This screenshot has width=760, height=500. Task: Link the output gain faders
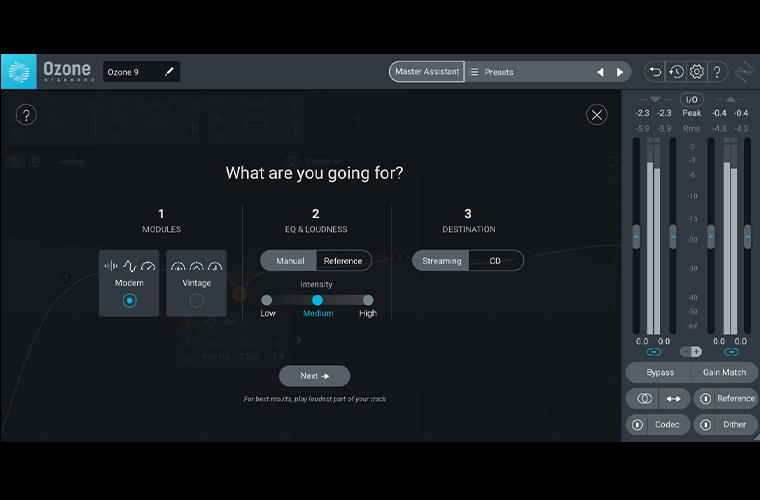[731, 352]
